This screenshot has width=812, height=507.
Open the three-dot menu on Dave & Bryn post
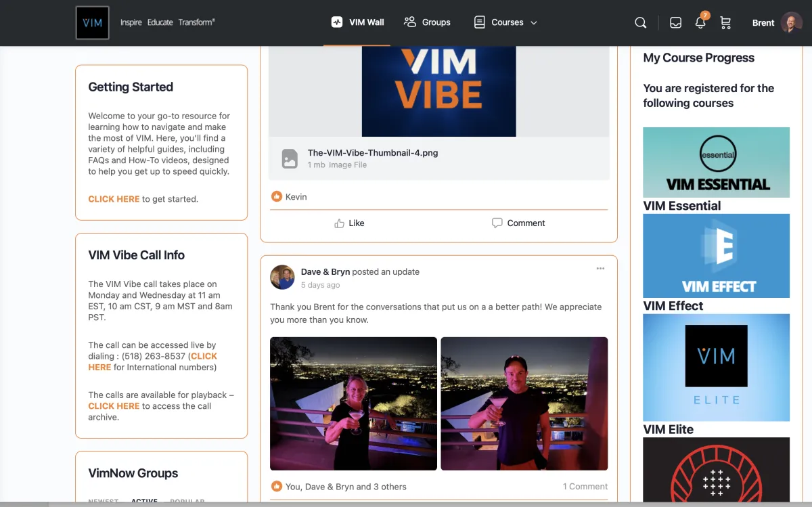click(600, 269)
